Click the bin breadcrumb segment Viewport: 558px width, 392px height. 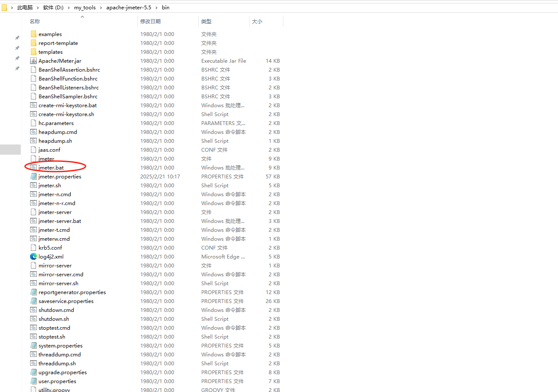click(x=166, y=8)
